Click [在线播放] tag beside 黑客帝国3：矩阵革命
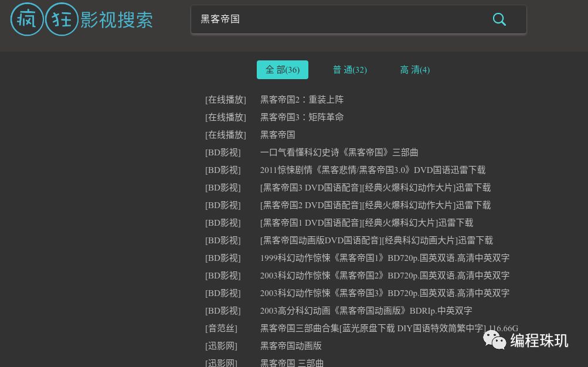The height and width of the screenshot is (367, 588). point(226,117)
